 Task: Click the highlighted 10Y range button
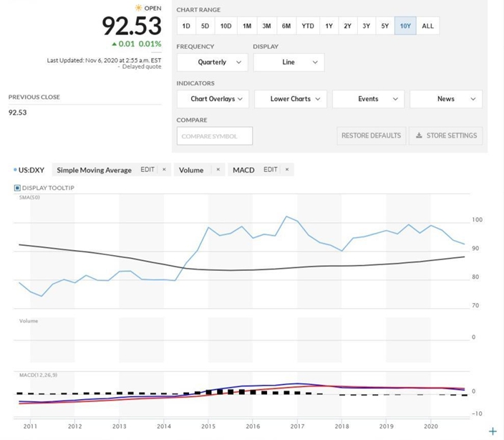pyautogui.click(x=405, y=26)
